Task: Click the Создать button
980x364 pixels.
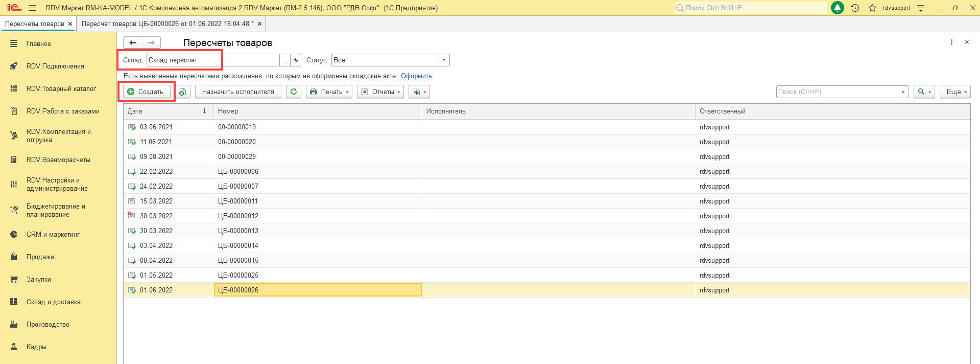Action: click(146, 92)
